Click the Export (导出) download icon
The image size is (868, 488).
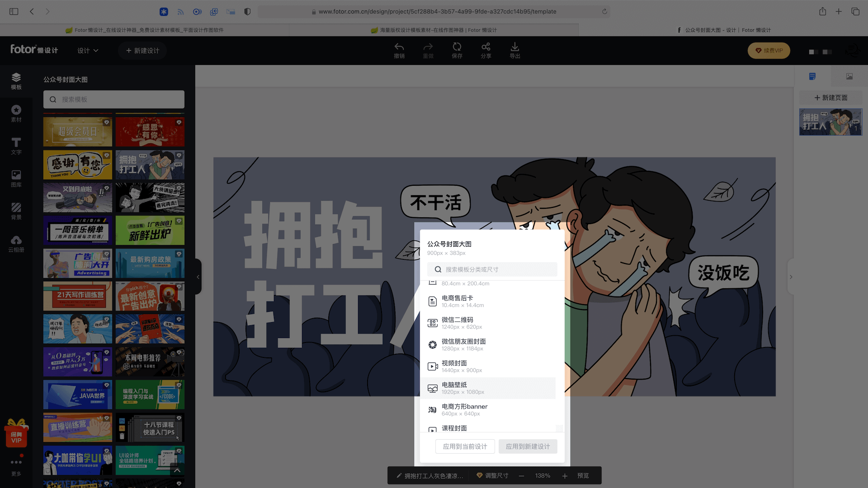(x=514, y=47)
